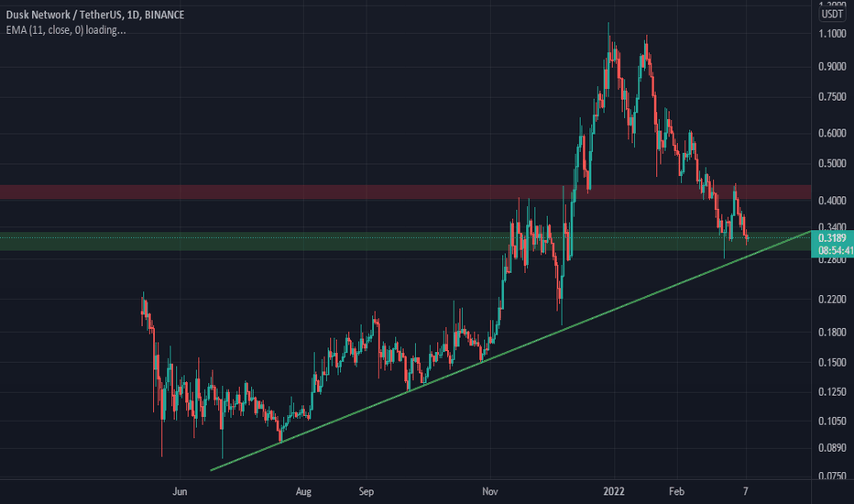Click the Dusk Network / TetherUS symbol title
The image size is (854, 504).
[95, 15]
